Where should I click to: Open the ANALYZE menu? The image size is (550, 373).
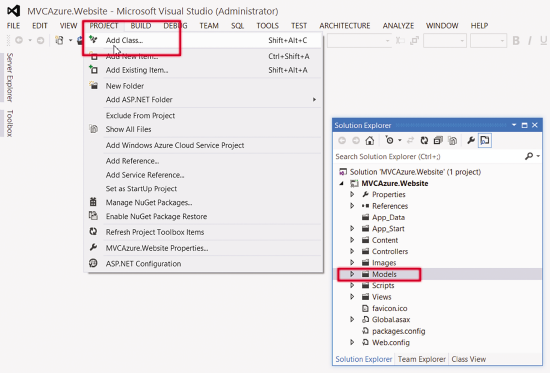pyautogui.click(x=398, y=26)
